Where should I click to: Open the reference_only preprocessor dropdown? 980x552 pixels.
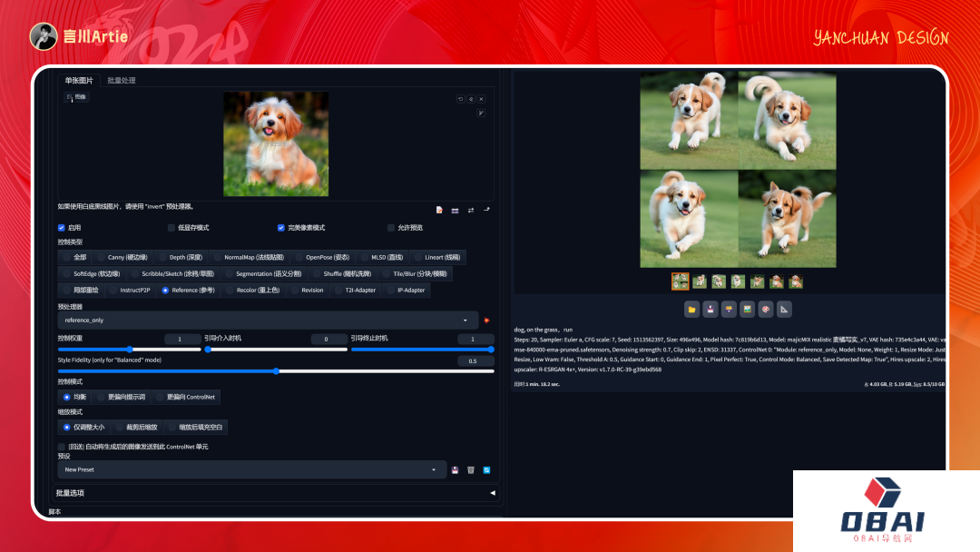[268, 320]
